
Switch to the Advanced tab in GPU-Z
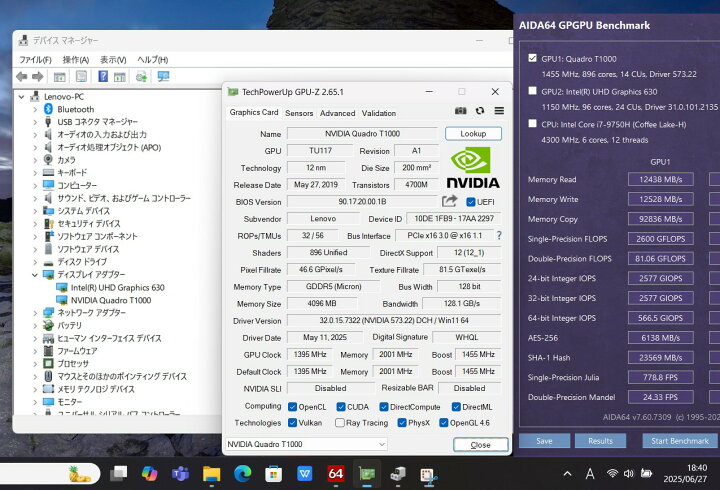338,113
